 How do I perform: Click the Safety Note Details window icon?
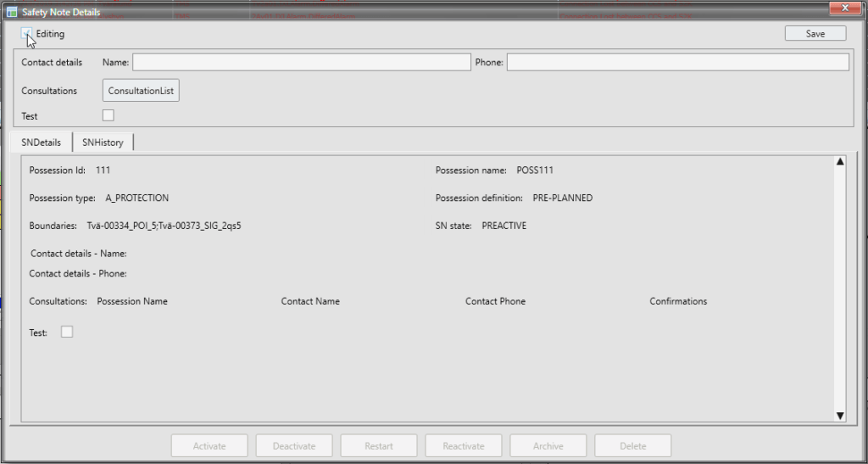point(11,12)
